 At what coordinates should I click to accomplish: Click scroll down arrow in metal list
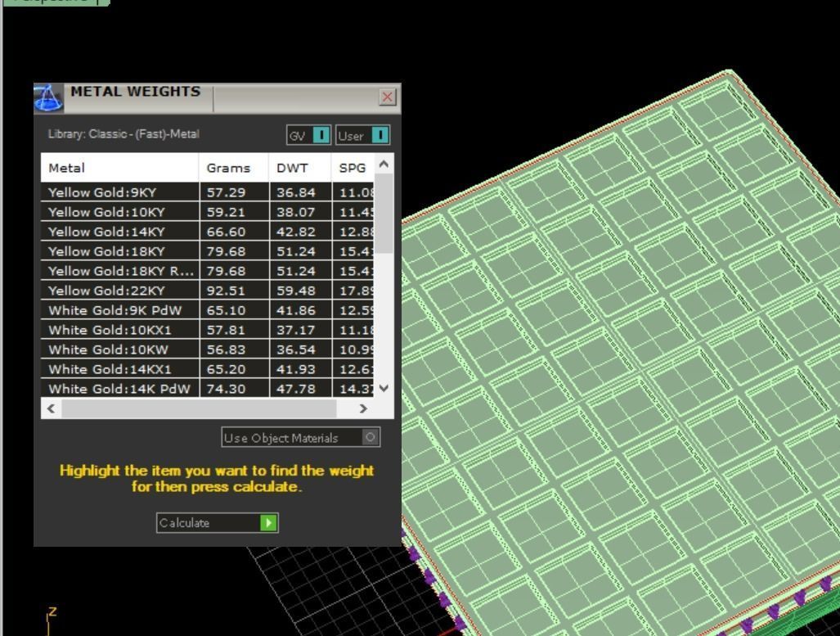pyautogui.click(x=384, y=388)
